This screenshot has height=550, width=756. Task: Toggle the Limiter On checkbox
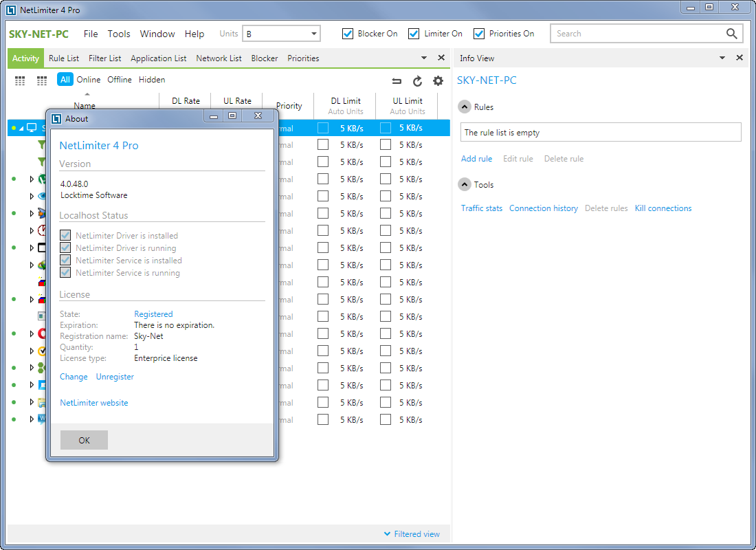click(x=414, y=34)
